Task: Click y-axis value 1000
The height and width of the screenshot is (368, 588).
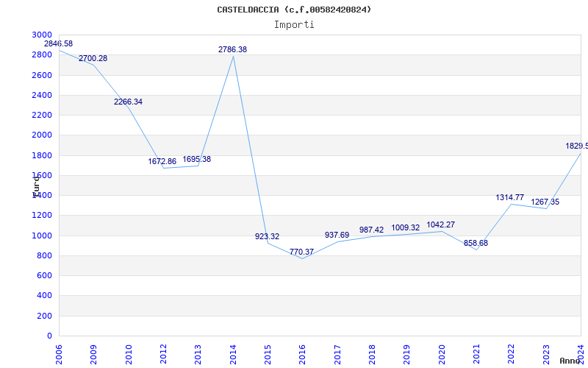Action: point(42,236)
